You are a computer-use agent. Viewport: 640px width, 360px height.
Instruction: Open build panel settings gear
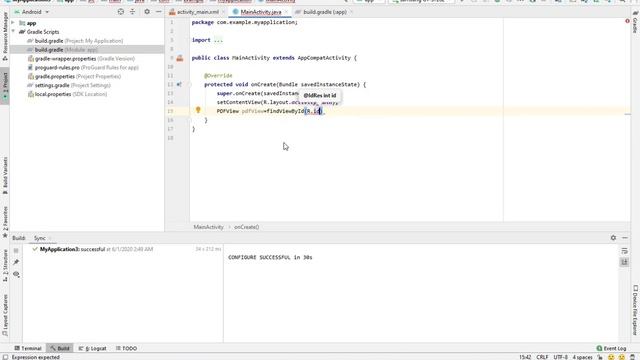tap(613, 238)
